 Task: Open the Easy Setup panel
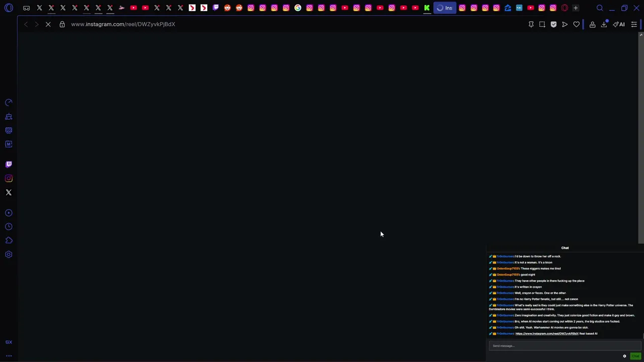point(634,24)
